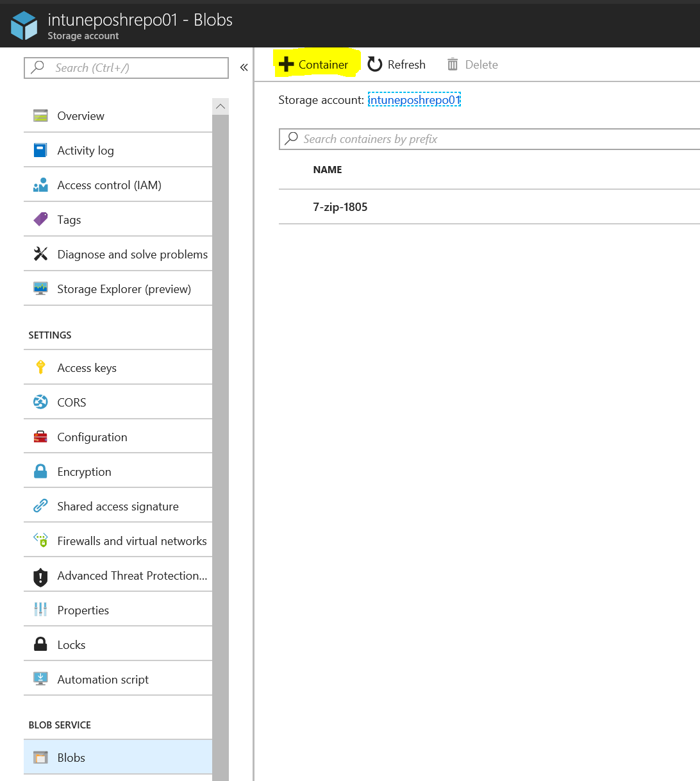Go to Access control (IAM)
This screenshot has height=781, width=700.
(x=118, y=185)
